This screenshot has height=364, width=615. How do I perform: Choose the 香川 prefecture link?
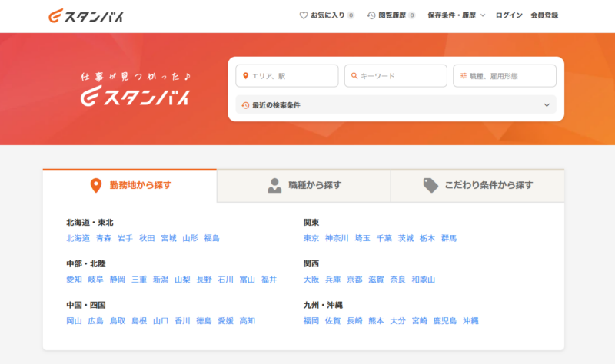(182, 321)
